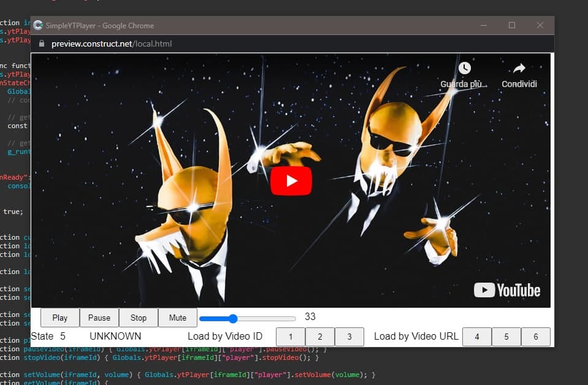
Task: Load video URL 5
Action: 506,337
